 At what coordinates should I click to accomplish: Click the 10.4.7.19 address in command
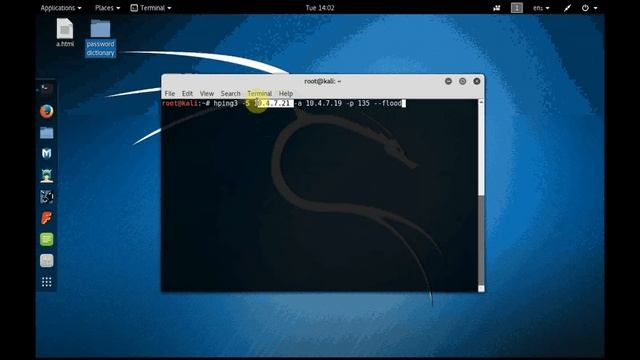click(324, 103)
